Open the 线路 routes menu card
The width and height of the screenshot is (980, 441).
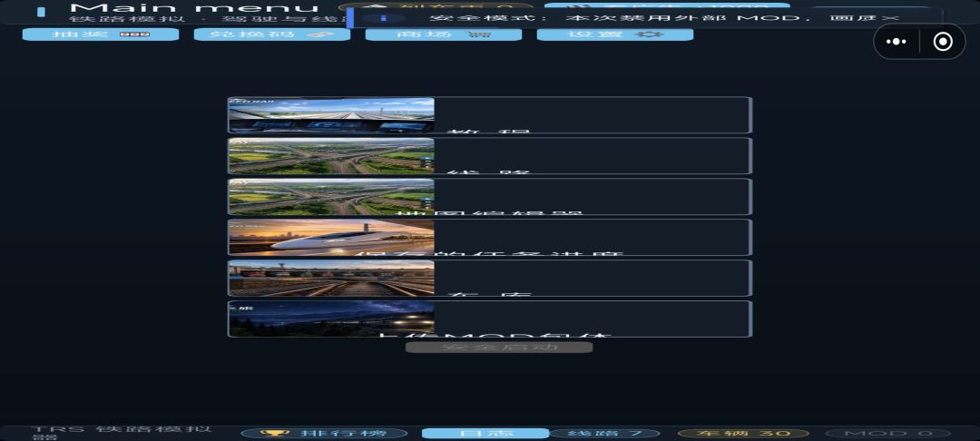click(x=490, y=155)
